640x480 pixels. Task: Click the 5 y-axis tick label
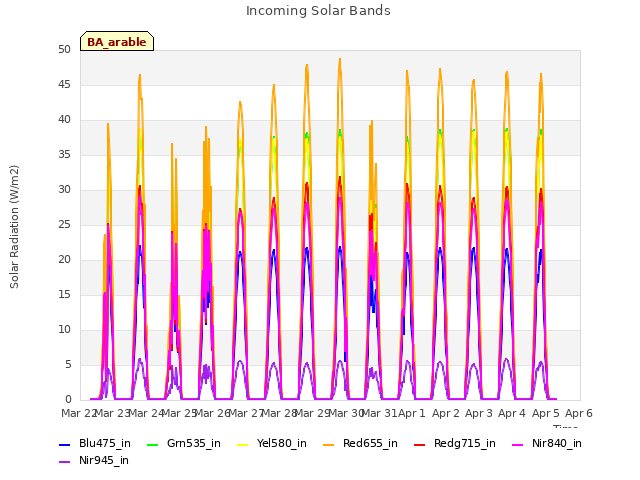[68, 364]
